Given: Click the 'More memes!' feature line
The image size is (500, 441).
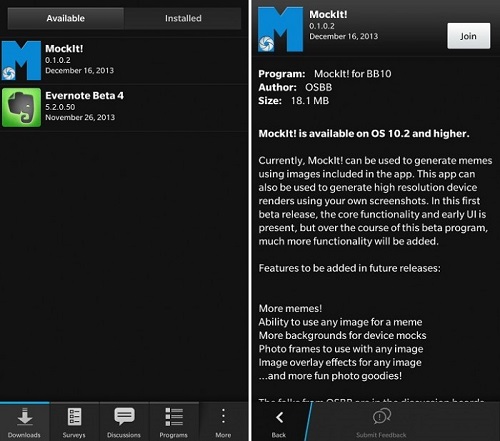Looking at the screenshot, I should 290,308.
